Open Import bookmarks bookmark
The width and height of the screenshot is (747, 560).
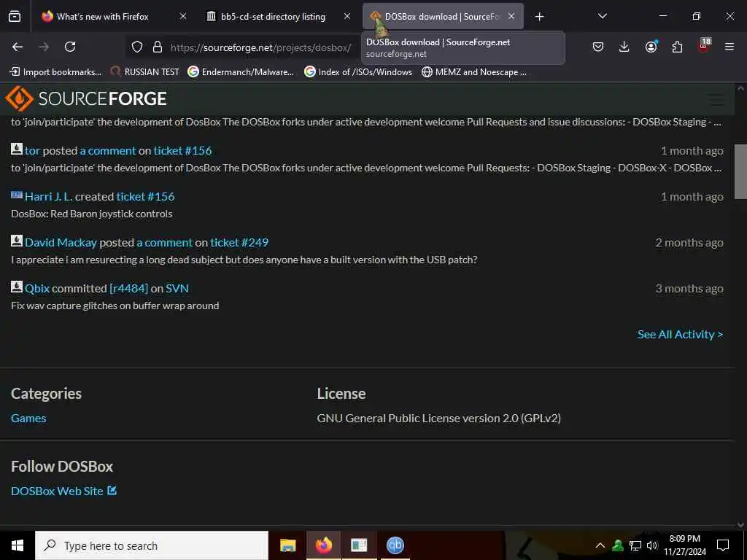[55, 72]
